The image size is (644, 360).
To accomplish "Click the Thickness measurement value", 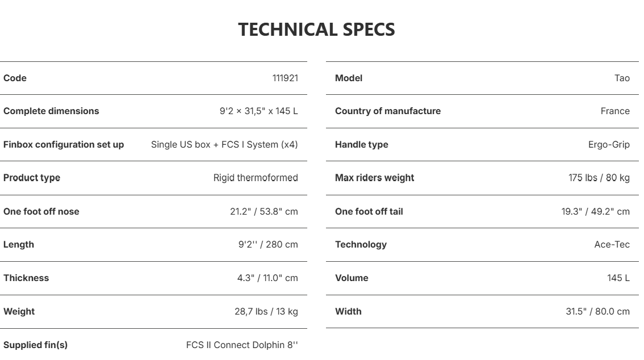I will [x=267, y=278].
